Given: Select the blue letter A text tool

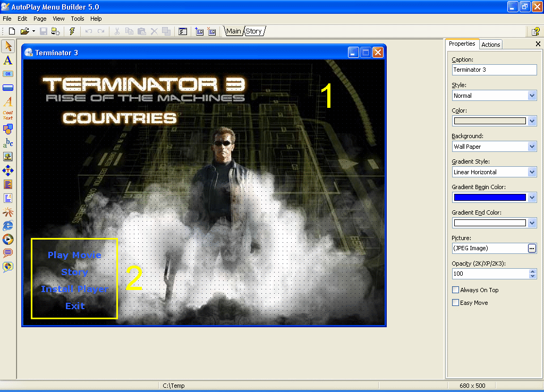Looking at the screenshot, I should [x=8, y=60].
